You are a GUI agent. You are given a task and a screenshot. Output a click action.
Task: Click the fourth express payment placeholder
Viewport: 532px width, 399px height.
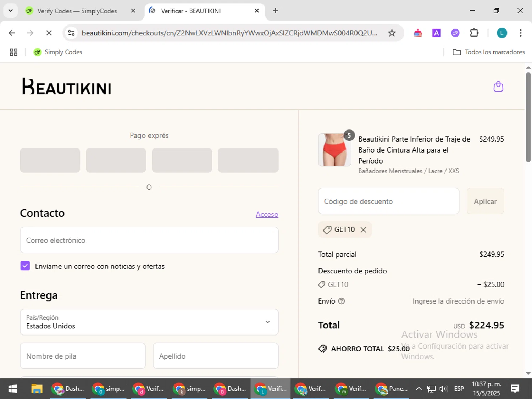click(248, 160)
